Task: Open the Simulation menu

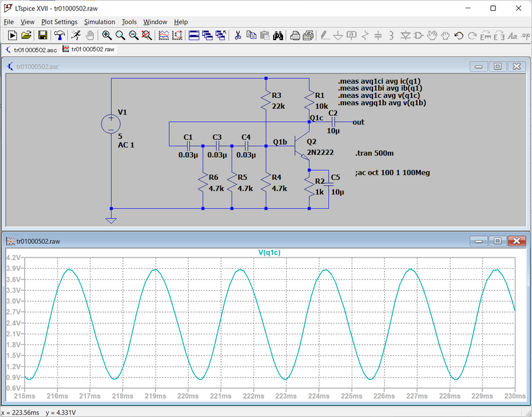Action: 99,22
